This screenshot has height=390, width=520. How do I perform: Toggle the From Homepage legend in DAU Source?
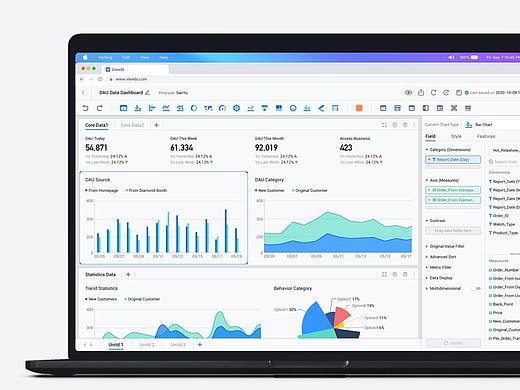tap(102, 190)
